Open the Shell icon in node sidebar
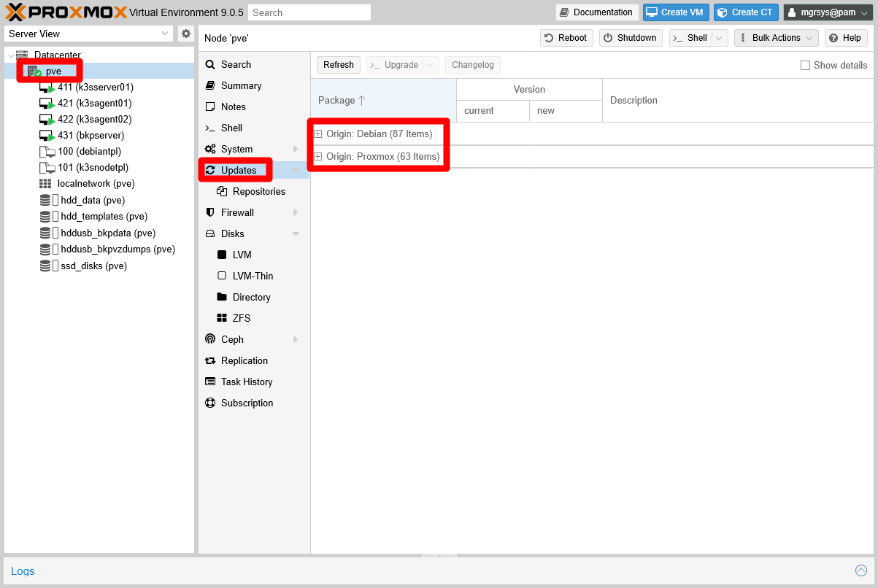The width and height of the screenshot is (878, 588). 210,128
